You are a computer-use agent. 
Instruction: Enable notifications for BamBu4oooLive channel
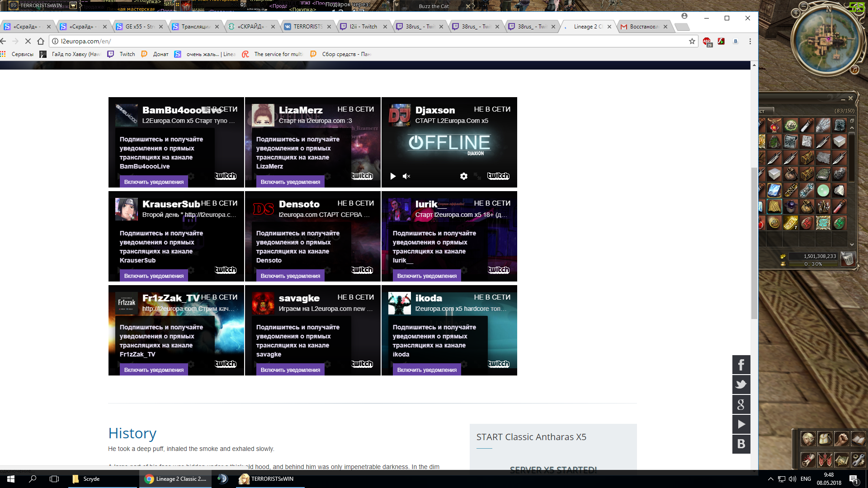click(x=154, y=182)
